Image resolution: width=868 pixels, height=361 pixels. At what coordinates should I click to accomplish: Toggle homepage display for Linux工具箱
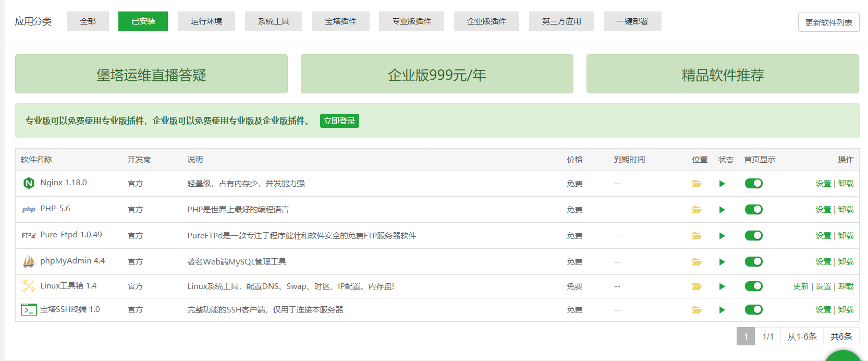(754, 286)
